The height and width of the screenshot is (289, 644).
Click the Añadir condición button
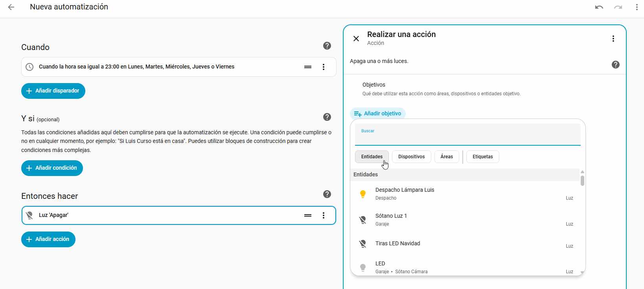52,168
